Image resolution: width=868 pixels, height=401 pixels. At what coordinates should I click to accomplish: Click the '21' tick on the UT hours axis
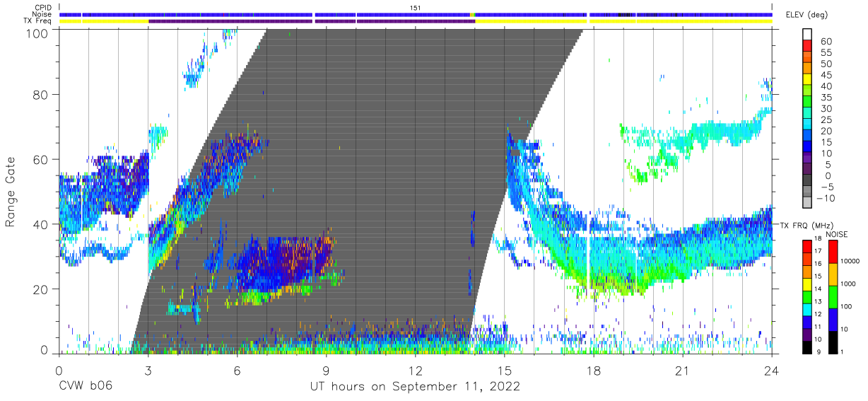[x=682, y=370]
